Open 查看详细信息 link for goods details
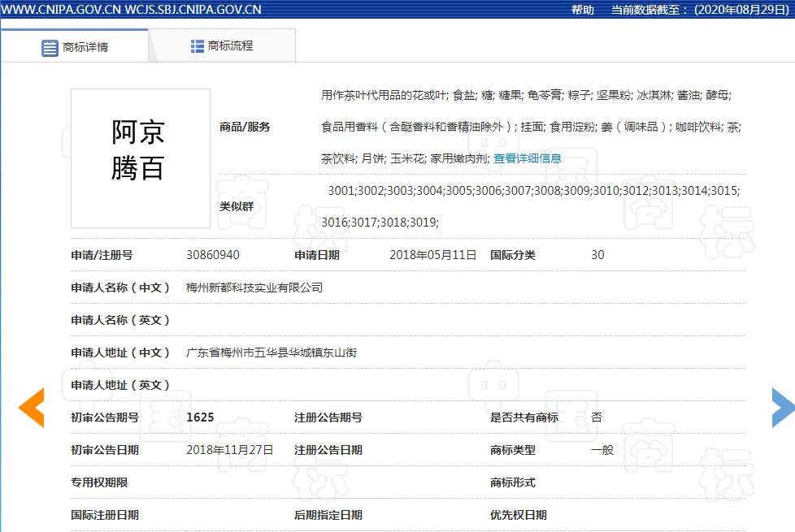Image resolution: width=795 pixels, height=532 pixels. tap(528, 158)
